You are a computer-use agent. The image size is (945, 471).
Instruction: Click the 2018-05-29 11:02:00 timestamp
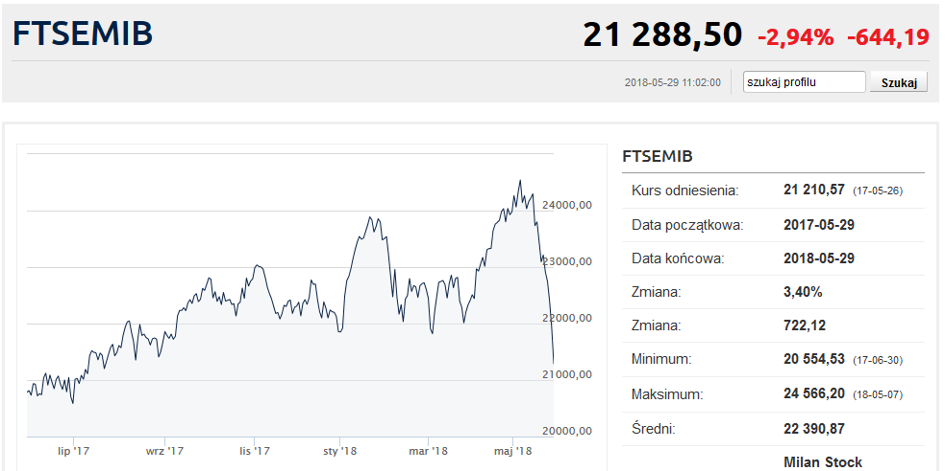tap(672, 82)
